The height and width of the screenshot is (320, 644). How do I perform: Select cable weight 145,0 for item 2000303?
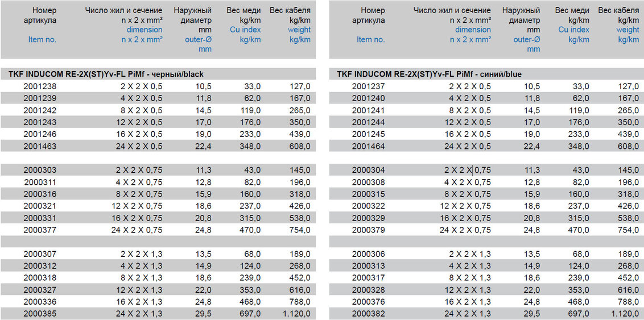click(x=299, y=171)
